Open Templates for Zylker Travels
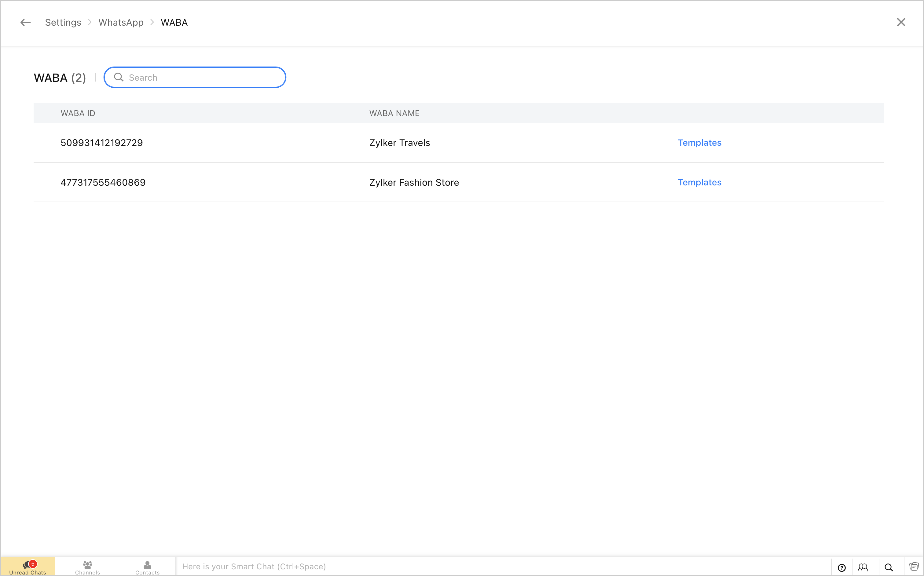The height and width of the screenshot is (576, 924). (x=700, y=143)
